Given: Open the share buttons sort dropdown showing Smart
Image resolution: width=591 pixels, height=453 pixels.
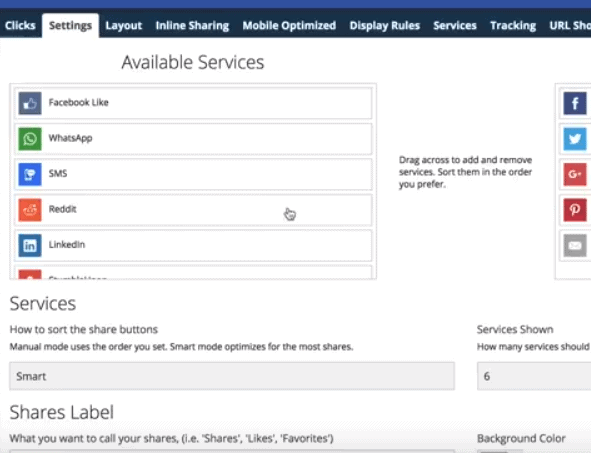Looking at the screenshot, I should (x=232, y=376).
